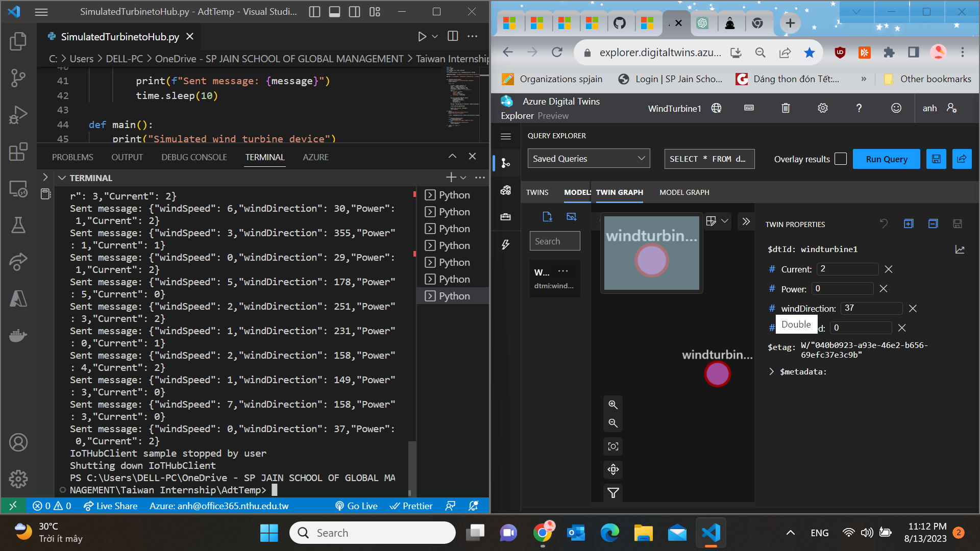Click the models Search field
This screenshot has height=551, width=980.
click(554, 241)
